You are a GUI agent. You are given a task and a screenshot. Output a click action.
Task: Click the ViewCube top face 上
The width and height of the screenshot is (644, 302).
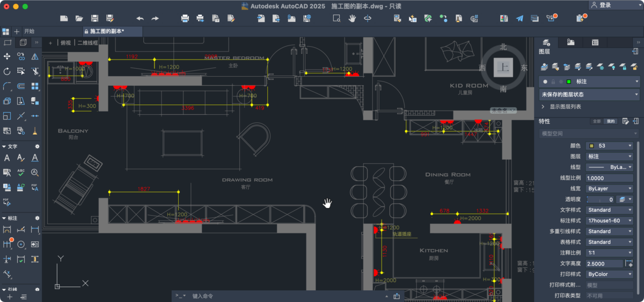(503, 67)
